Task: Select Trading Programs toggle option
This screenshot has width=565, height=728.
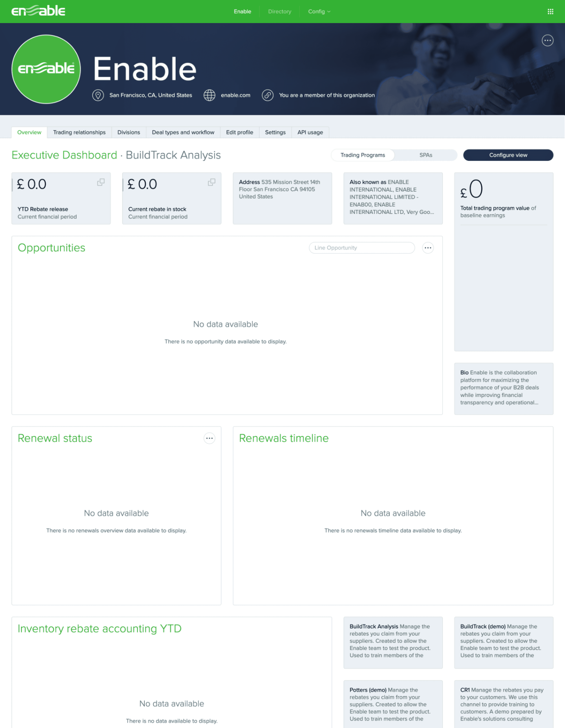Action: point(363,155)
